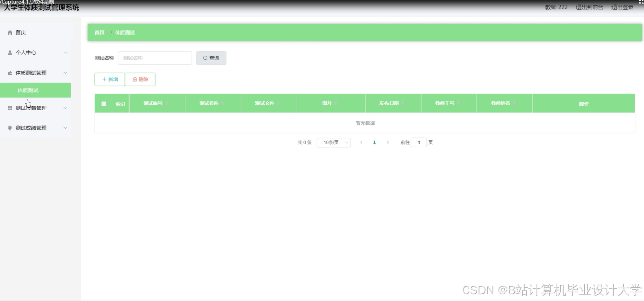This screenshot has height=301, width=644.
Task: Tick the select-all checkbox in table header
Action: [104, 104]
